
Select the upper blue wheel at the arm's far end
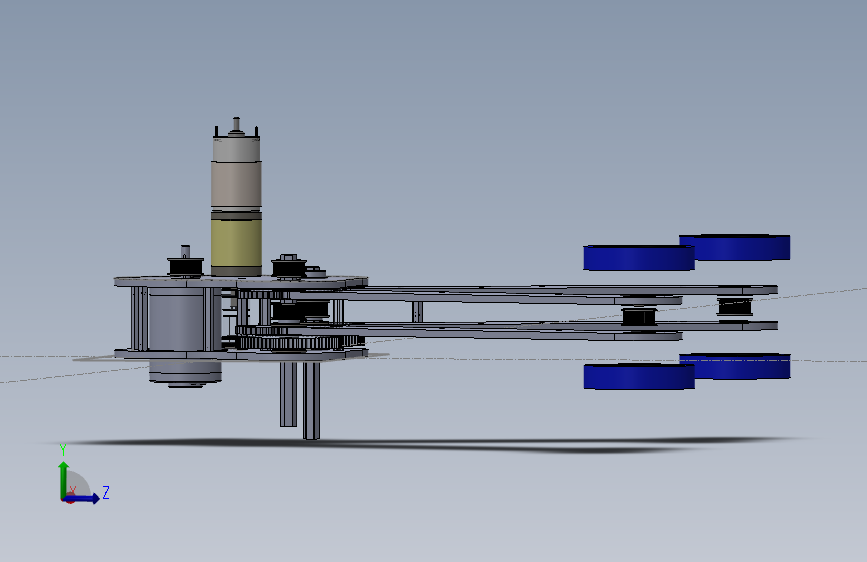point(735,247)
